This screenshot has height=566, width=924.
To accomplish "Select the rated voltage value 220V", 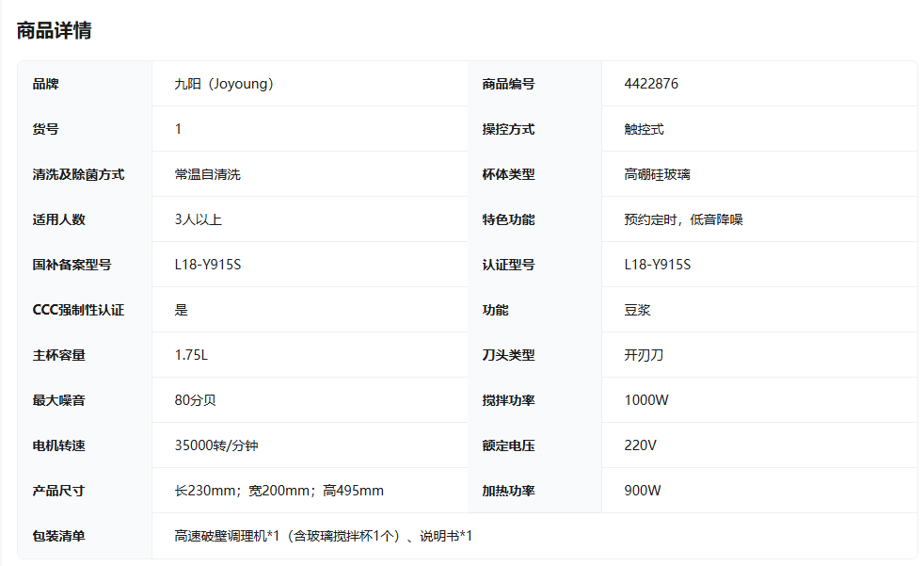I will pyautogui.click(x=640, y=445).
